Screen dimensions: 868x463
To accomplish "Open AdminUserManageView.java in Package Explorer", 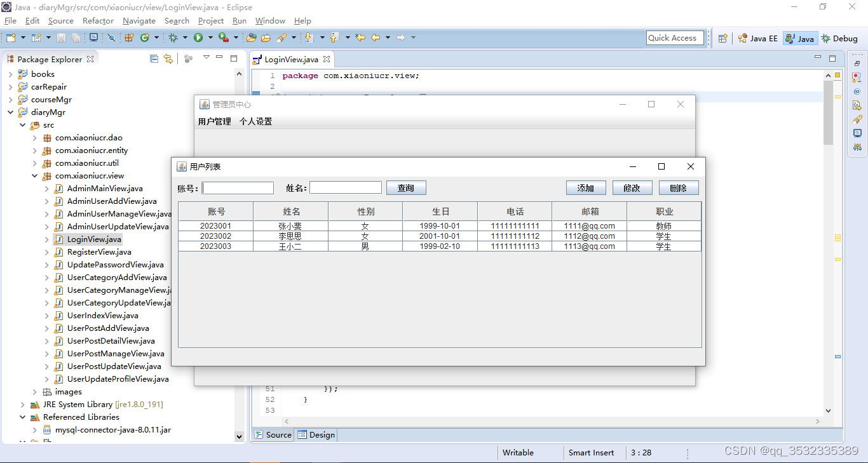I will coord(119,214).
